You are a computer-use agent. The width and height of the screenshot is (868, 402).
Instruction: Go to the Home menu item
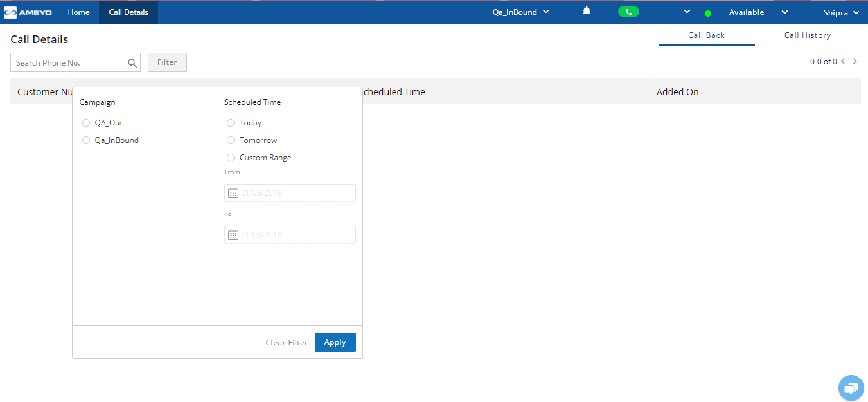pyautogui.click(x=78, y=12)
